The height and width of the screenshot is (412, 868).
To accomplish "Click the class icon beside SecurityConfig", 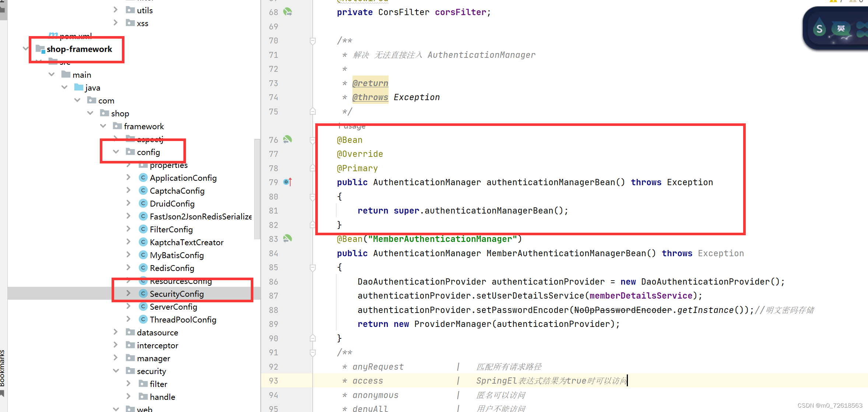I will (x=143, y=293).
